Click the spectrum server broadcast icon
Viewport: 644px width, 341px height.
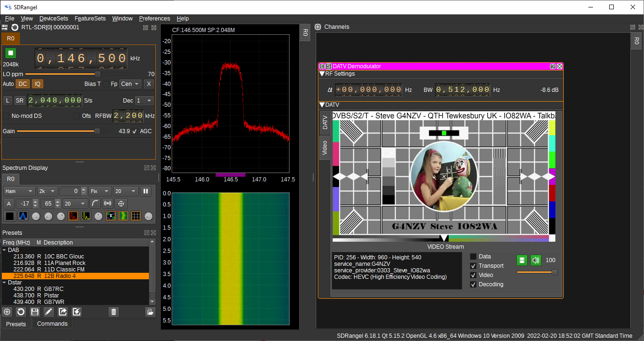coord(108,204)
